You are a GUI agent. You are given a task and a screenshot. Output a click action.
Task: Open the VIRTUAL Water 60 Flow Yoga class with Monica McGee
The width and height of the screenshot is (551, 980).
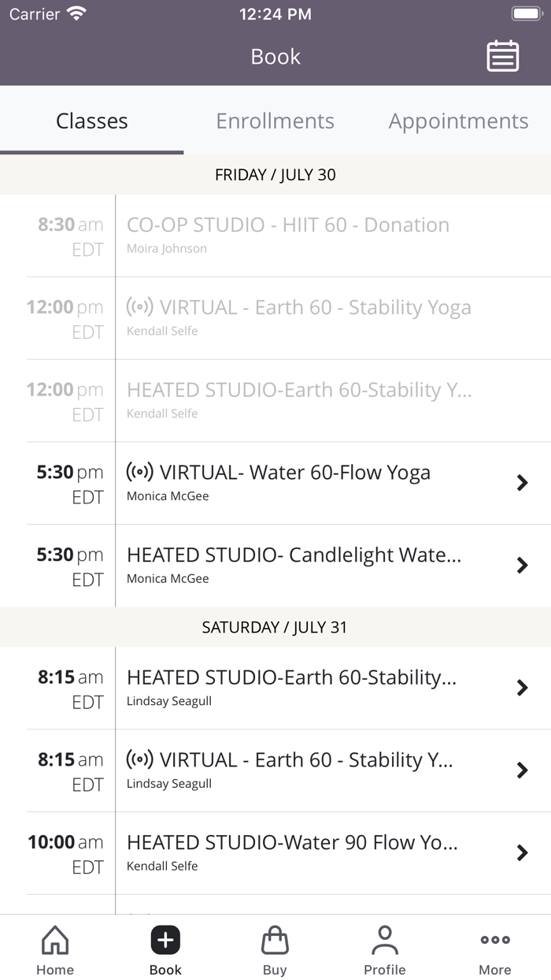(x=299, y=483)
